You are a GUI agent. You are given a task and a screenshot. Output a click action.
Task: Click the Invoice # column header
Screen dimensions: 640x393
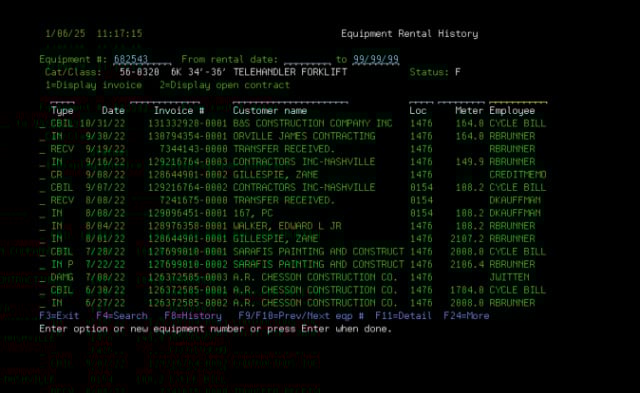(x=179, y=111)
